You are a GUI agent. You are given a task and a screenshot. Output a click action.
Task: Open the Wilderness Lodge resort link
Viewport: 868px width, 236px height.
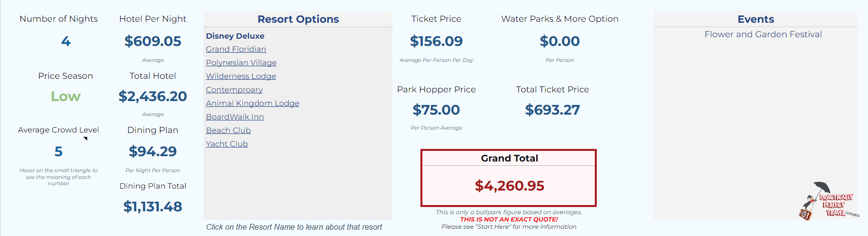pyautogui.click(x=241, y=76)
